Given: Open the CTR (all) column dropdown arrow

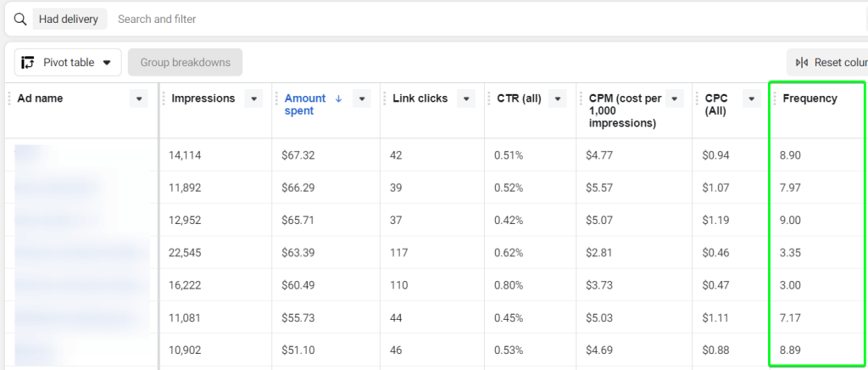Looking at the screenshot, I should click(558, 98).
